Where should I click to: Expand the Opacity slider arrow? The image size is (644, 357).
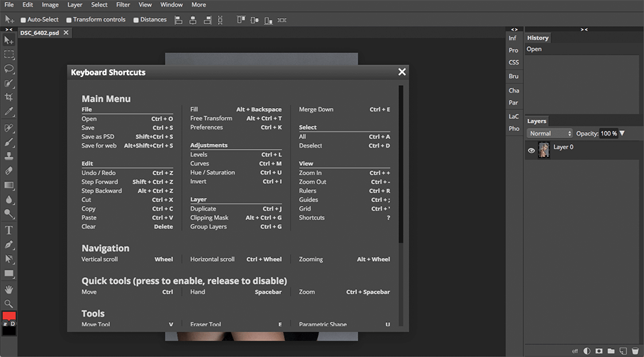[x=622, y=134]
